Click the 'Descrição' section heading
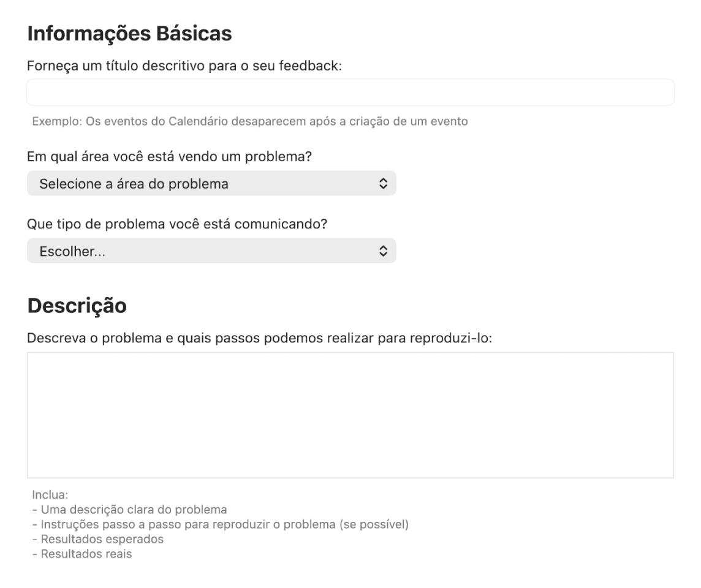The height and width of the screenshot is (588, 701). (x=77, y=306)
